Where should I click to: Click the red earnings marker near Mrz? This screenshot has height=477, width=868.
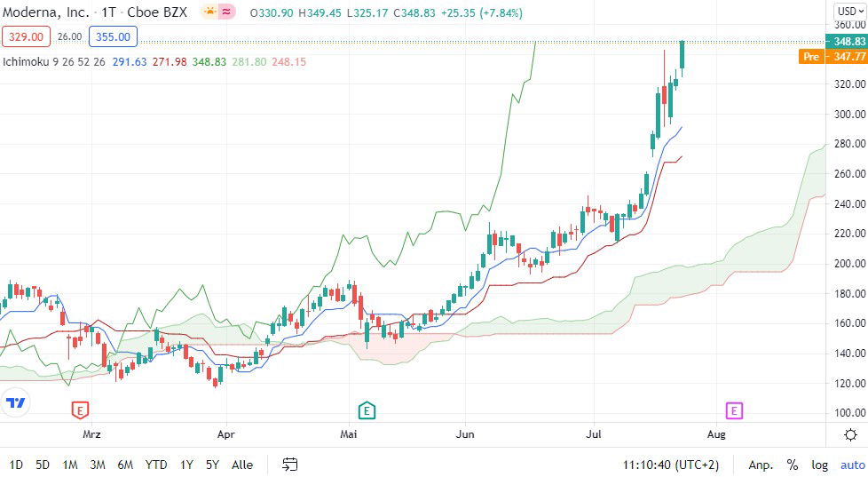click(x=80, y=410)
